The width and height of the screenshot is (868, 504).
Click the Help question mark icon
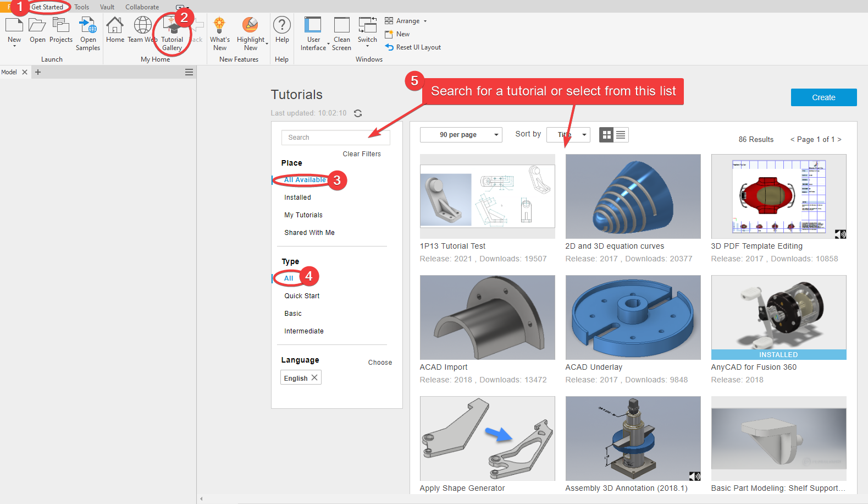(x=282, y=26)
